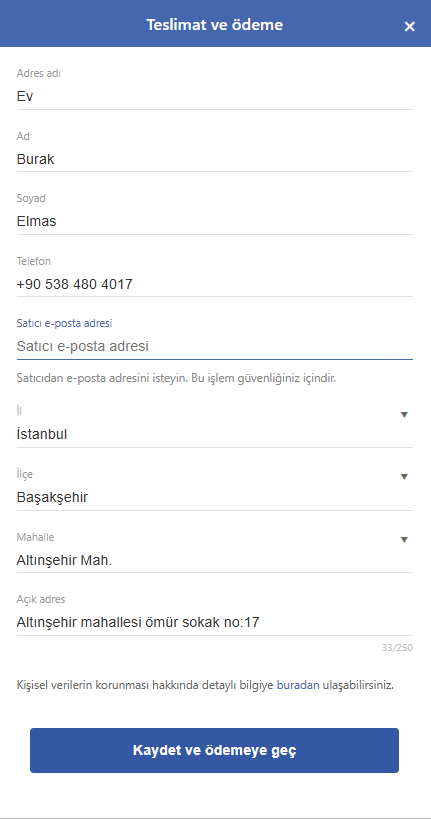Click Kaydet ve ödemeye geç button

coord(214,750)
